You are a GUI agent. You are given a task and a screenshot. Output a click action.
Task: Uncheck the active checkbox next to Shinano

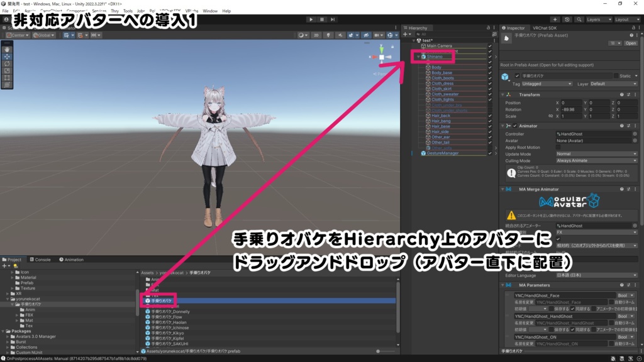490,57
